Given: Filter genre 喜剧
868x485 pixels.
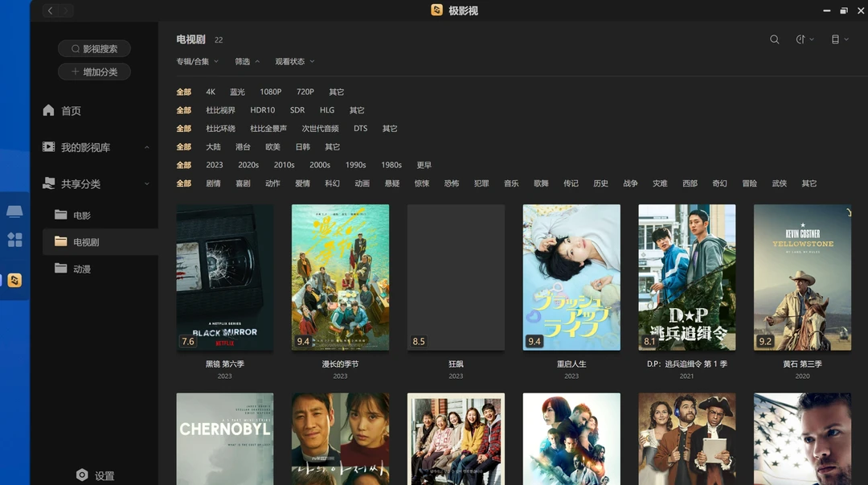Looking at the screenshot, I should point(243,183).
